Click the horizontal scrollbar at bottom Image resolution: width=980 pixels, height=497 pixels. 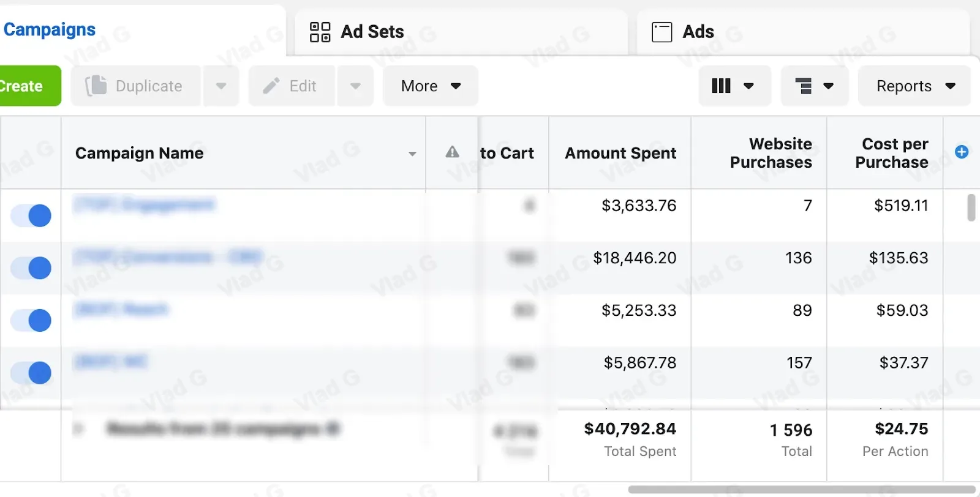point(802,490)
